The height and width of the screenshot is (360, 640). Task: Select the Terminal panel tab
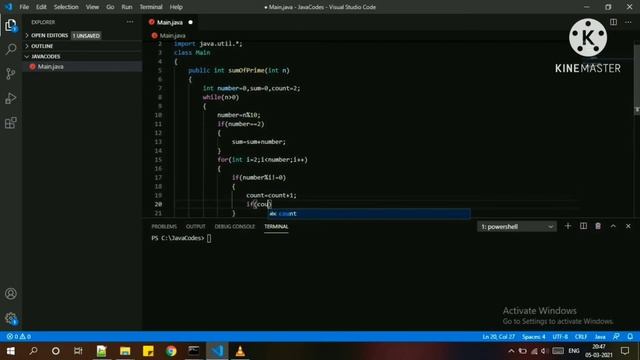pos(276,227)
